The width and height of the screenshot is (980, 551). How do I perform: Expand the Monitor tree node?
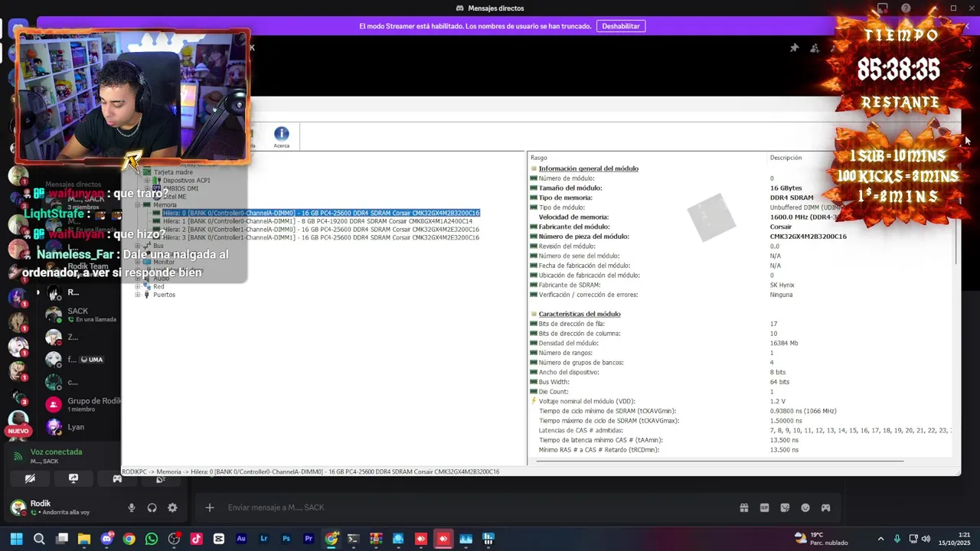(138, 262)
